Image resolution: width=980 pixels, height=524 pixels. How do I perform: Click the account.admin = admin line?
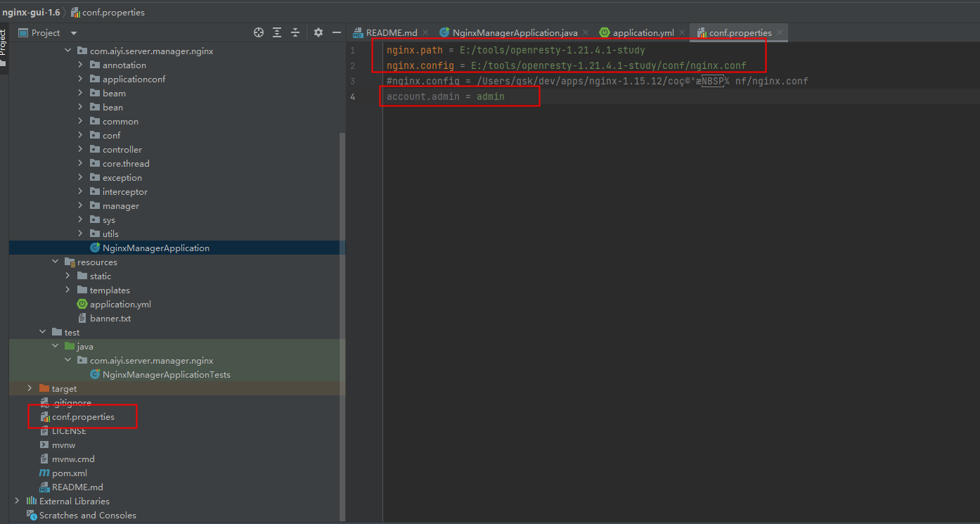coord(445,96)
